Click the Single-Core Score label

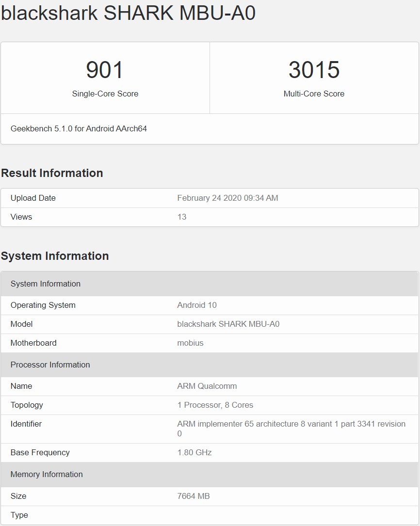[x=105, y=94]
